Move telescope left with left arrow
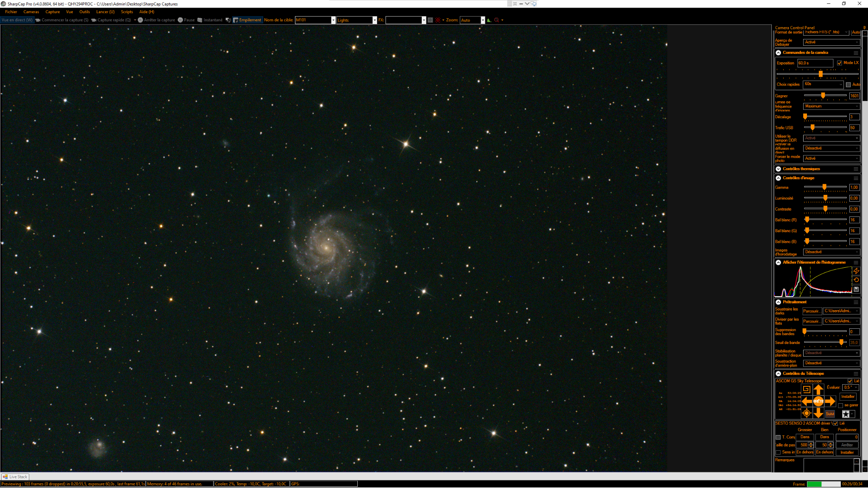This screenshot has height=488, width=868. pos(807,401)
